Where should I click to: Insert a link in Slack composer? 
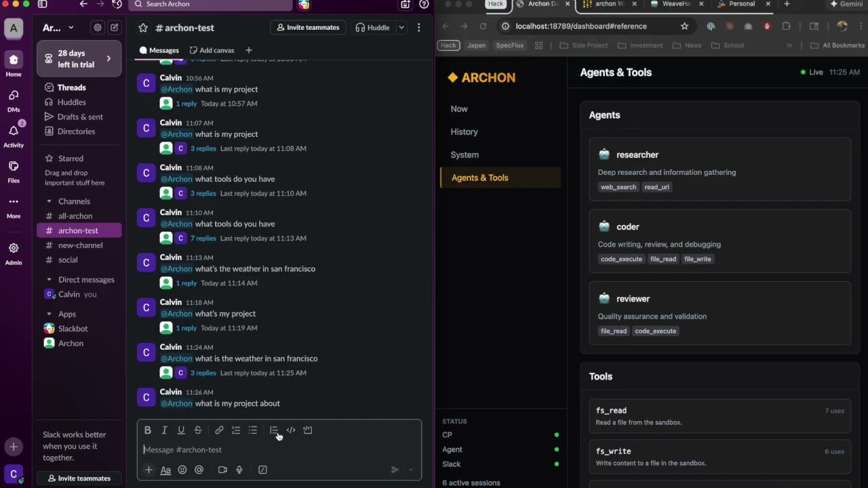(x=219, y=430)
